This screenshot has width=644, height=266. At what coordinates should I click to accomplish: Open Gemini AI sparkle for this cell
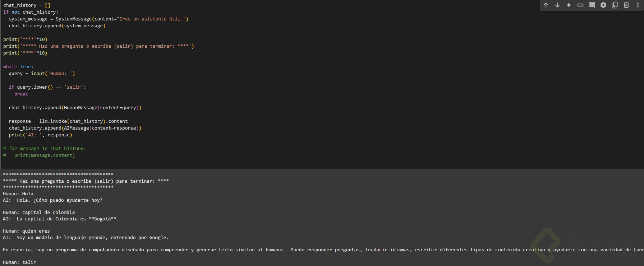pyautogui.click(x=569, y=5)
